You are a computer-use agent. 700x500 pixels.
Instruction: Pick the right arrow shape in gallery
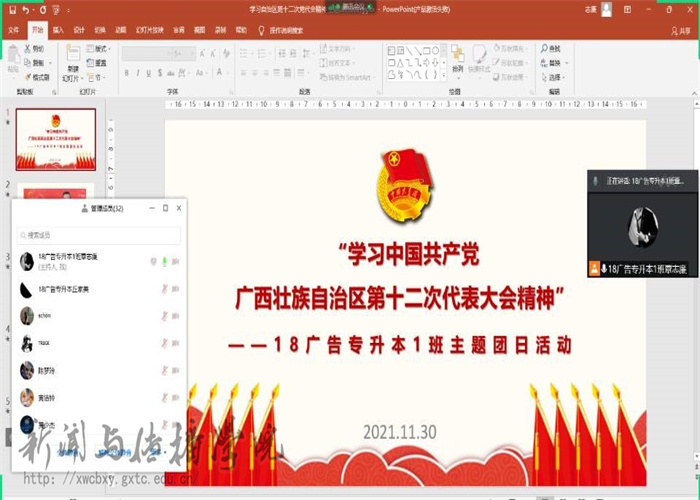pos(426,63)
